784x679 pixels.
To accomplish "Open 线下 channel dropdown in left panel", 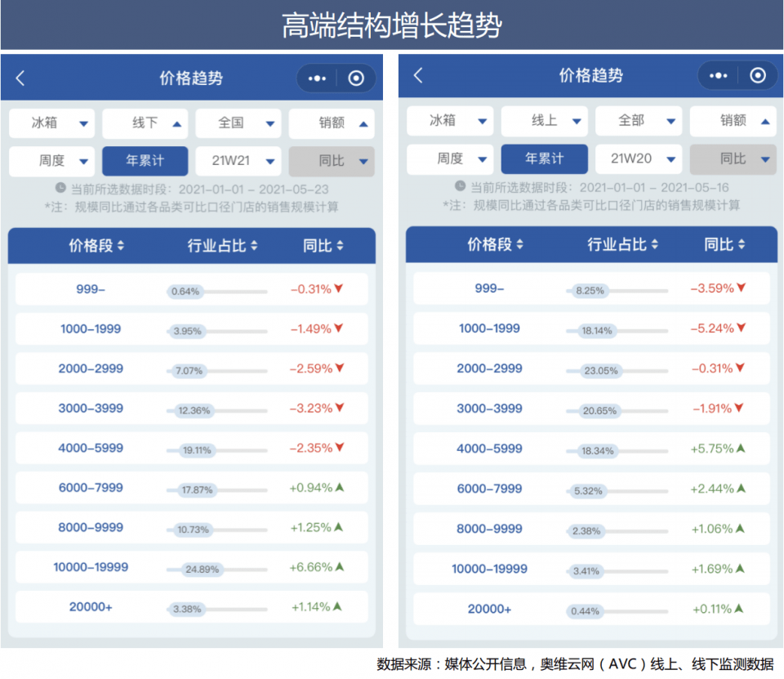I will [x=145, y=123].
